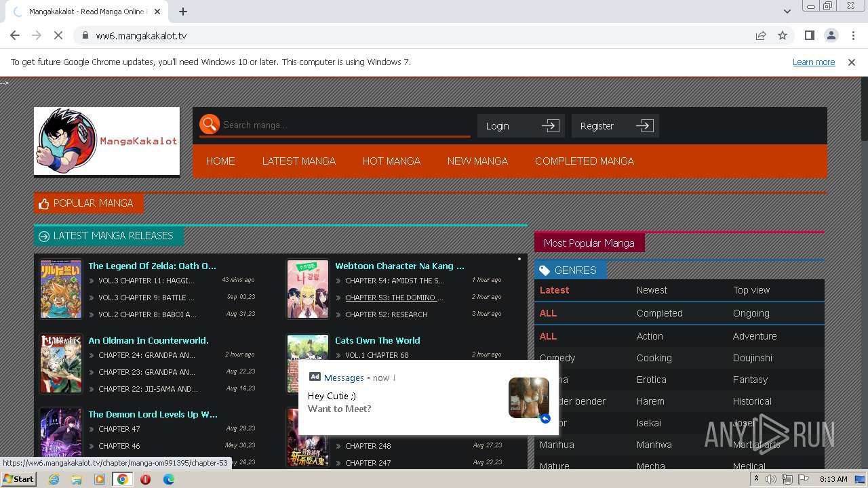Click Webtoon Character cover thumbnail
868x488 pixels.
308,289
